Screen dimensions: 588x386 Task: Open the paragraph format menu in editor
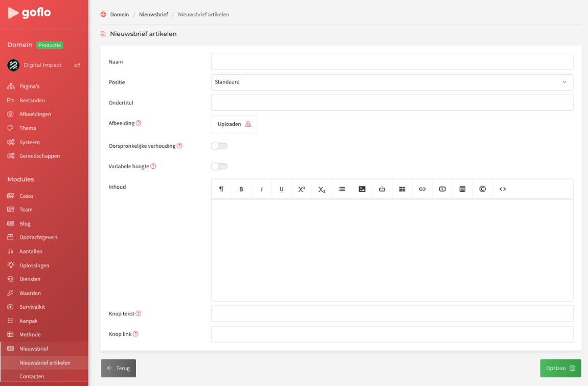tap(221, 189)
